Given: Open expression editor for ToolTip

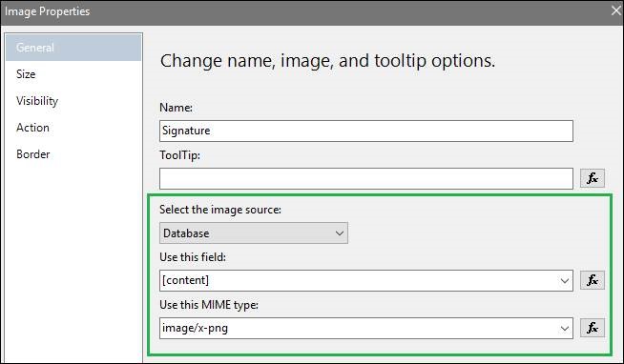Looking at the screenshot, I should [x=593, y=178].
